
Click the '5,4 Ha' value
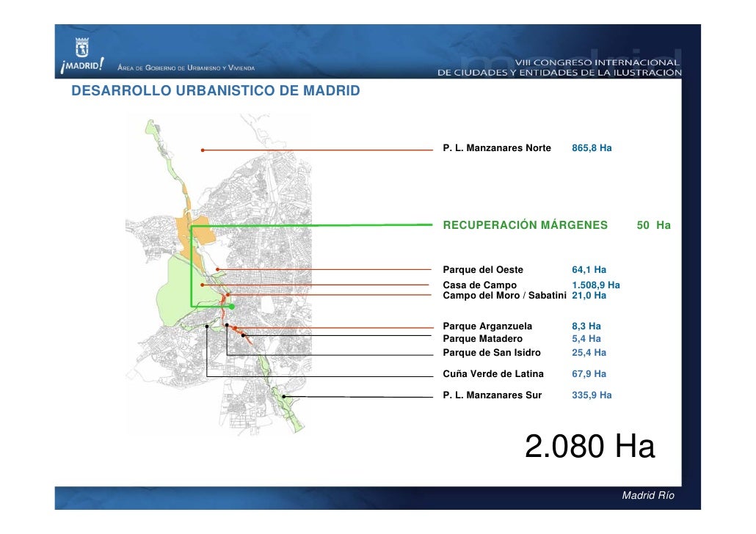coord(586,339)
